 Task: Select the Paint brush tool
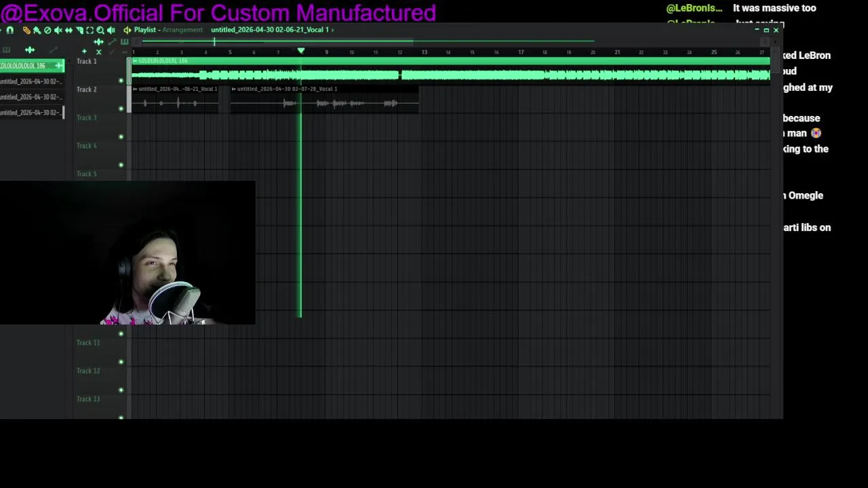(x=37, y=30)
